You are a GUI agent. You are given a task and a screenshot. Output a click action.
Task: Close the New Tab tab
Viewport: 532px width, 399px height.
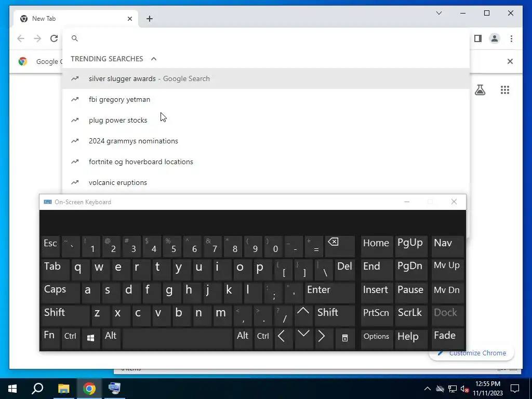[x=129, y=19]
